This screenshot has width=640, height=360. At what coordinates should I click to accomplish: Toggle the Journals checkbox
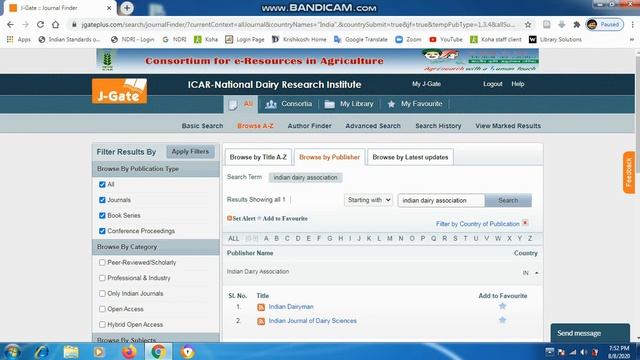click(x=102, y=200)
